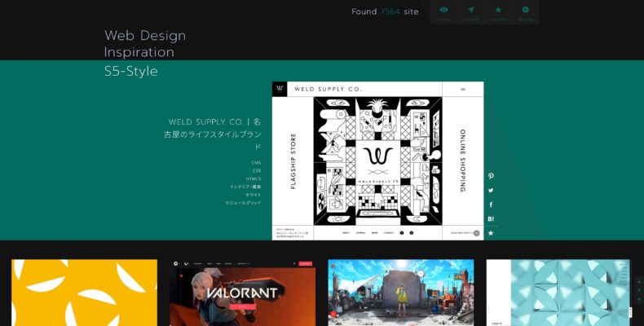Screen dimensions: 644x326
Task: Select the CMS tag
Action: (256, 162)
